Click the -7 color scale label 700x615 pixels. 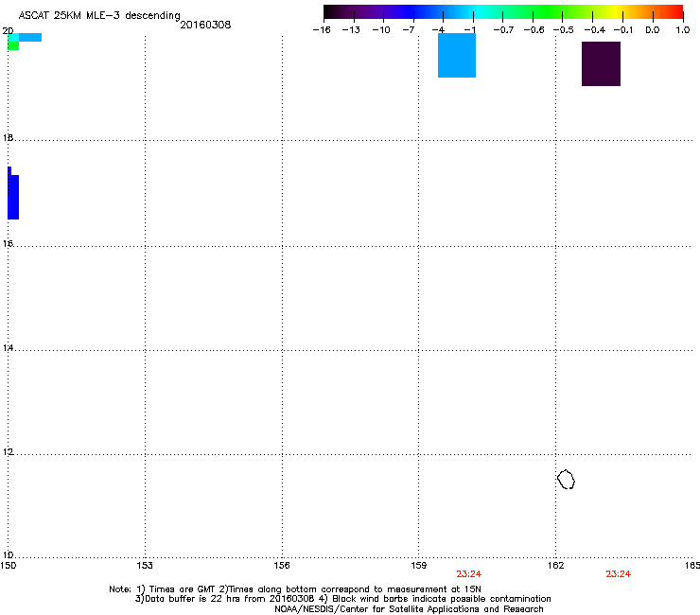tap(409, 30)
